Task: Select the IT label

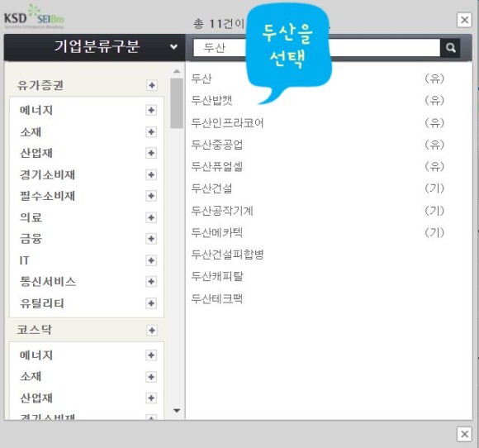Action: coord(25,260)
